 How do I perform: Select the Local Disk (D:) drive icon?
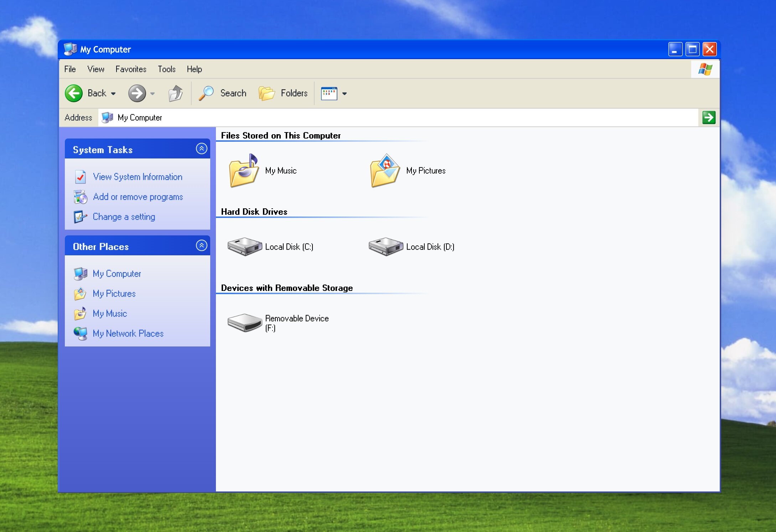386,246
